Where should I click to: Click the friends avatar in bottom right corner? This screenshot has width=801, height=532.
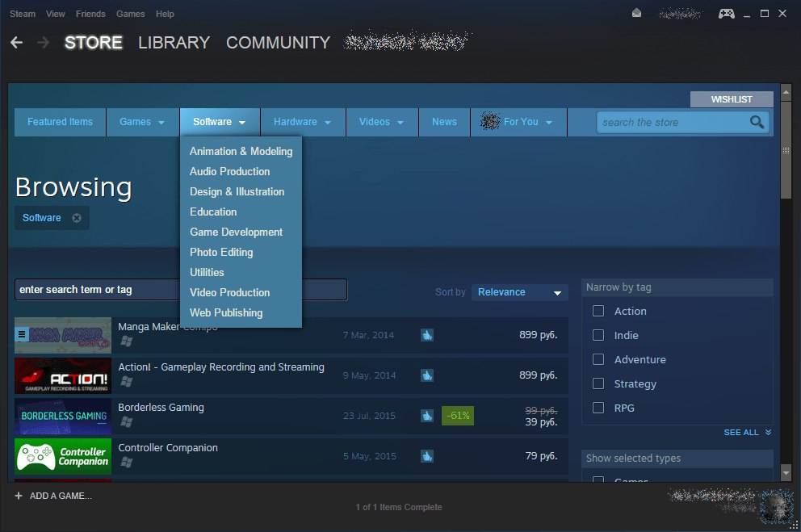pyautogui.click(x=778, y=505)
